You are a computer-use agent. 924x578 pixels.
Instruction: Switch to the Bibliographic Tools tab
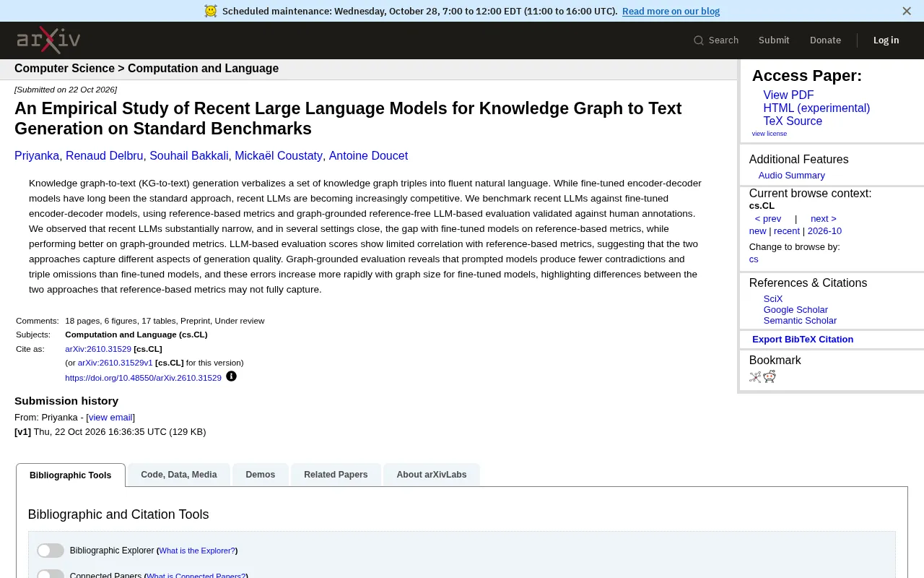pos(71,475)
